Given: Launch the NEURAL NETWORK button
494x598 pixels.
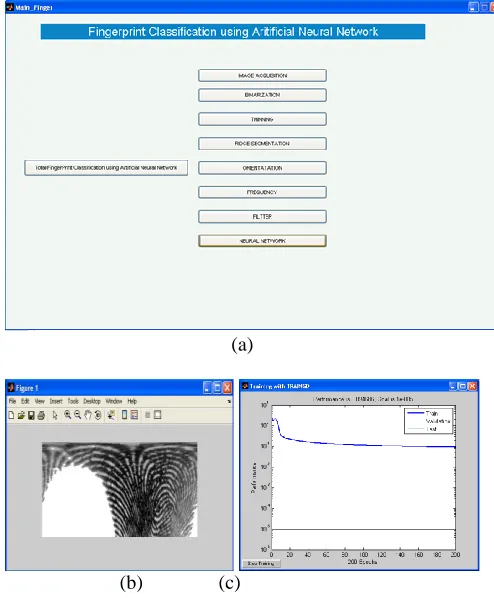Looking at the screenshot, I should [x=262, y=241].
